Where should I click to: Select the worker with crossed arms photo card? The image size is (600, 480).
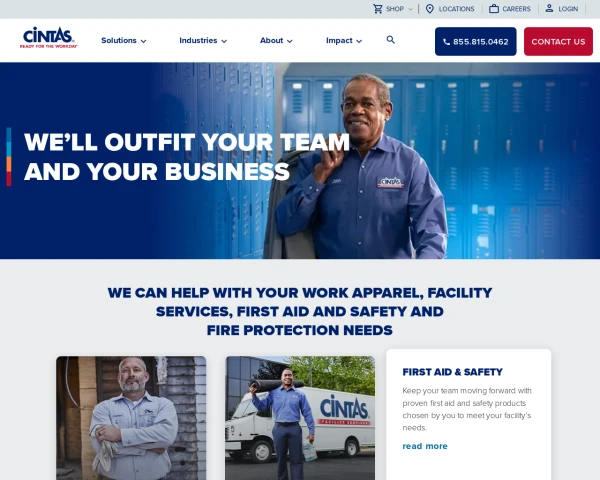(x=131, y=418)
